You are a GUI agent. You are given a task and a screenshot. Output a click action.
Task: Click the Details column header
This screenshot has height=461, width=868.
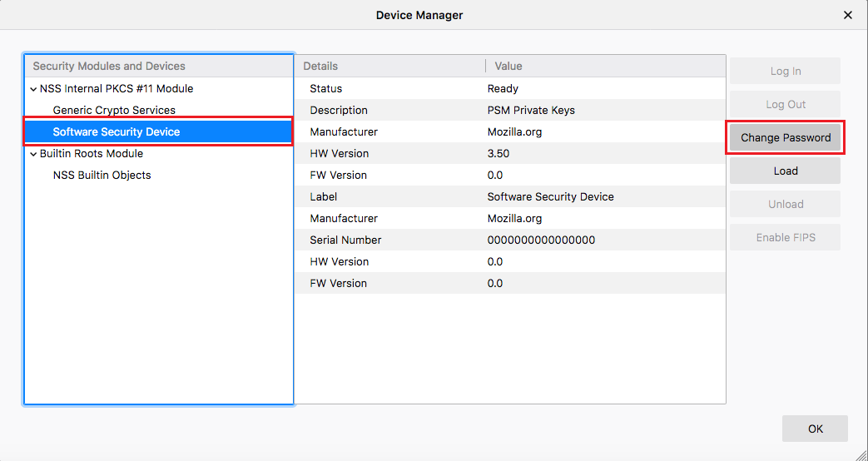389,66
